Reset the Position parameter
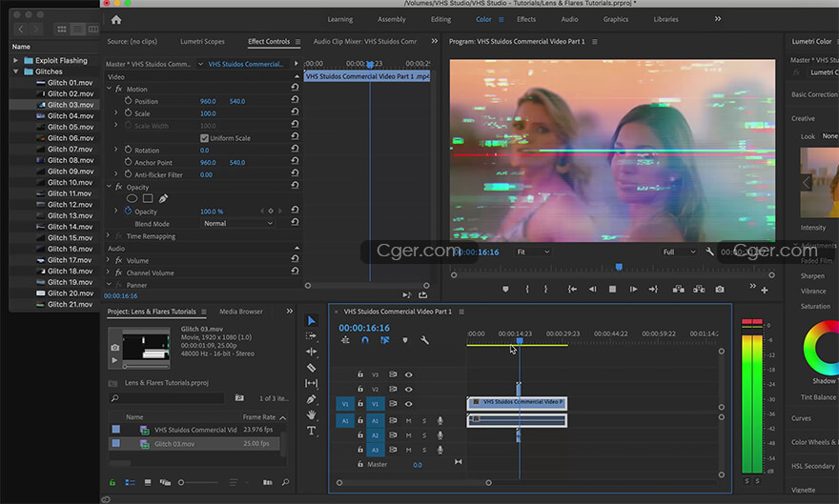 (x=295, y=99)
